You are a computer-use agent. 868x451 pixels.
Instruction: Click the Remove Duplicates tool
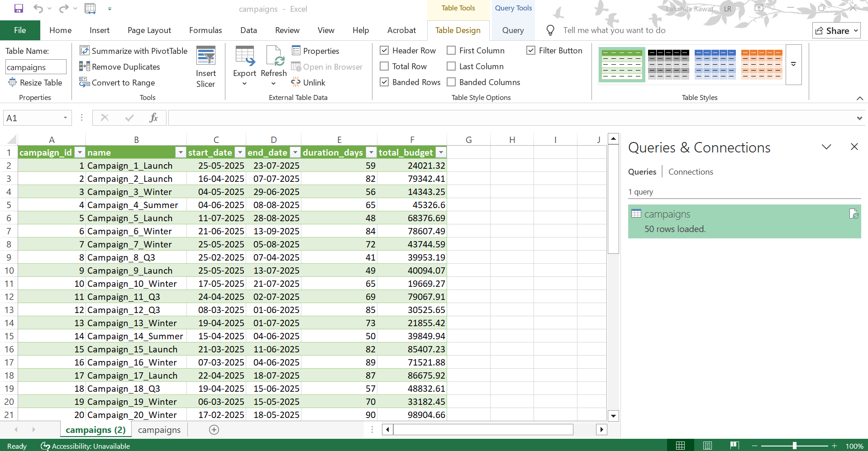(x=120, y=67)
